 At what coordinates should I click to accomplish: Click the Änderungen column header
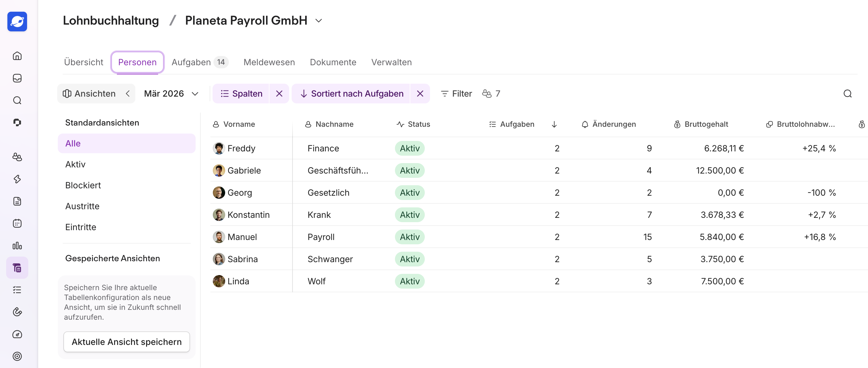tap(608, 124)
